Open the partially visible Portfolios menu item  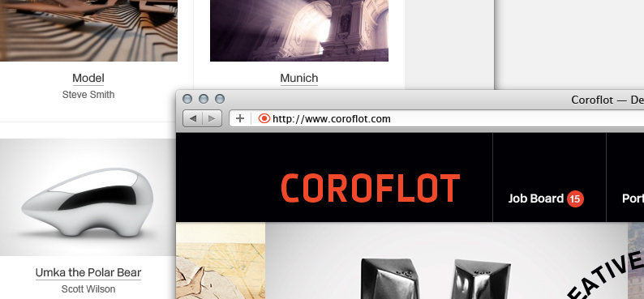coord(633,199)
